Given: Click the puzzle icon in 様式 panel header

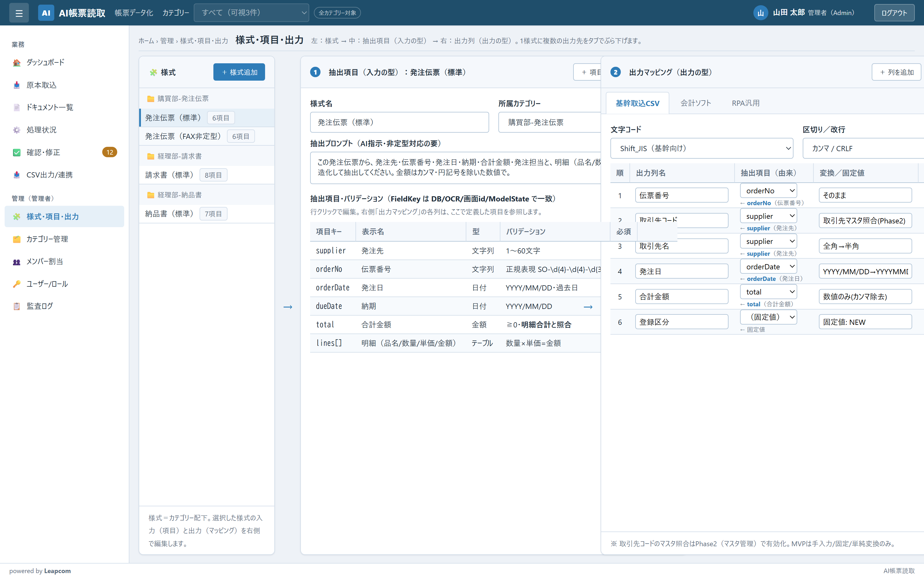Looking at the screenshot, I should pyautogui.click(x=154, y=72).
